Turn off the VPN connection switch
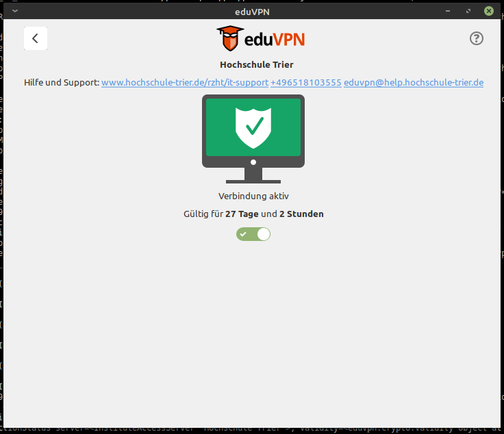Viewport: 504px width, 434px height. point(253,234)
